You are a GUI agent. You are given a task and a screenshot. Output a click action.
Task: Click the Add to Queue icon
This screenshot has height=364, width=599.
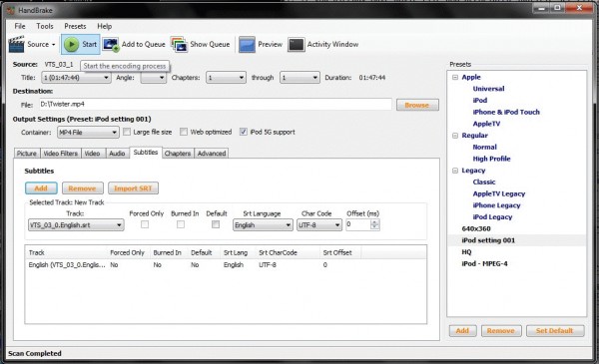tap(111, 45)
